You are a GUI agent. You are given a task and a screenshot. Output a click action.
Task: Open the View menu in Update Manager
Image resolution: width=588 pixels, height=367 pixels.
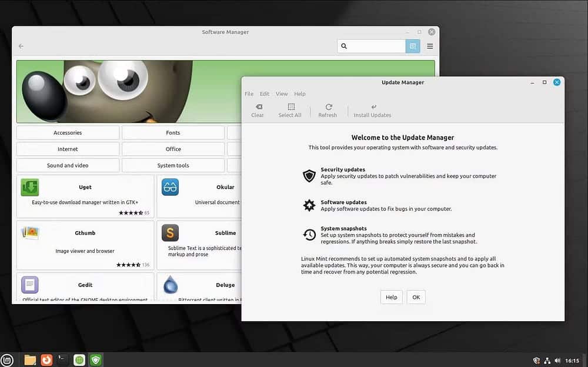282,94
